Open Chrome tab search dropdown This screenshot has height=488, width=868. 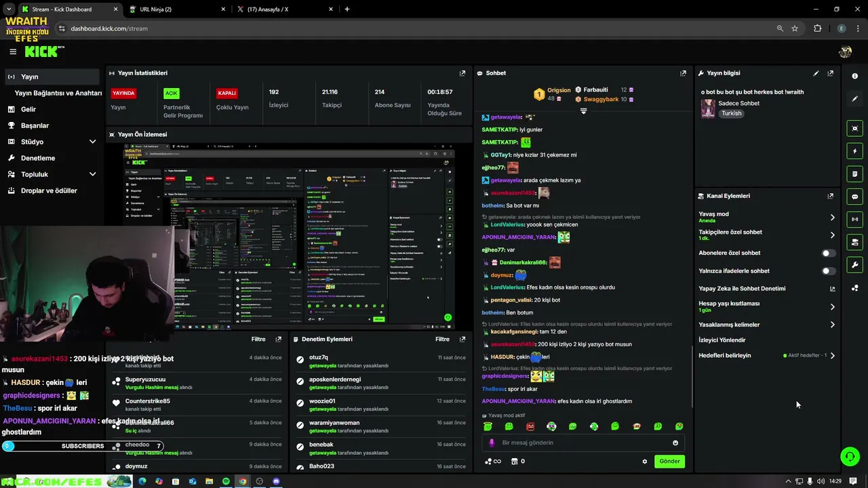pyautogui.click(x=8, y=9)
